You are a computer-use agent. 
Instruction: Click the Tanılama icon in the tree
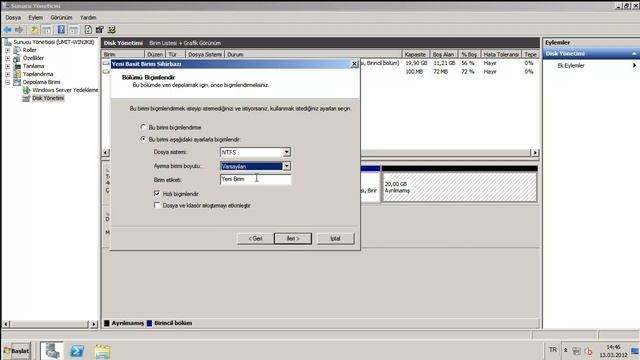(17, 66)
